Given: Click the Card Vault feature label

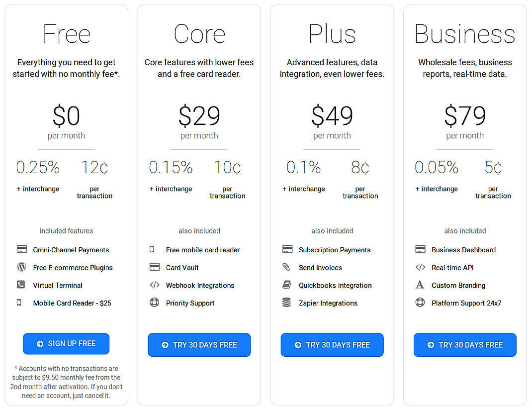Looking at the screenshot, I should click(182, 268).
